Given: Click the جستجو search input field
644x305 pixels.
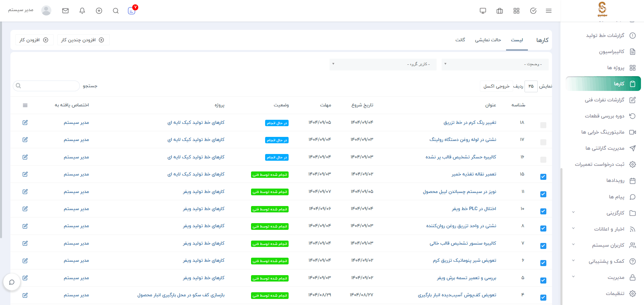Looking at the screenshot, I should 46,86.
